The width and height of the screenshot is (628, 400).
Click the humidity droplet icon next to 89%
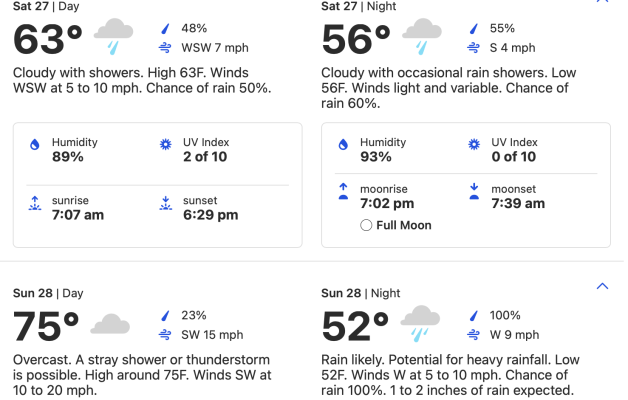pyautogui.click(x=35, y=147)
